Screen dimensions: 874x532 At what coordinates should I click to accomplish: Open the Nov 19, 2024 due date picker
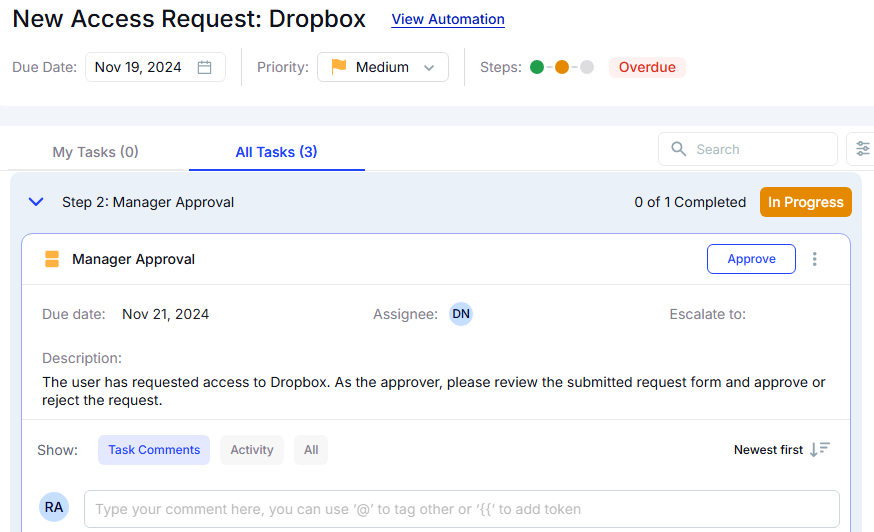[155, 67]
